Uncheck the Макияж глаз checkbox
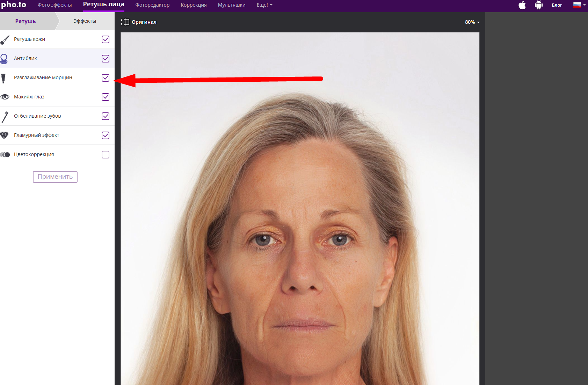This screenshot has width=588, height=385. tap(106, 97)
